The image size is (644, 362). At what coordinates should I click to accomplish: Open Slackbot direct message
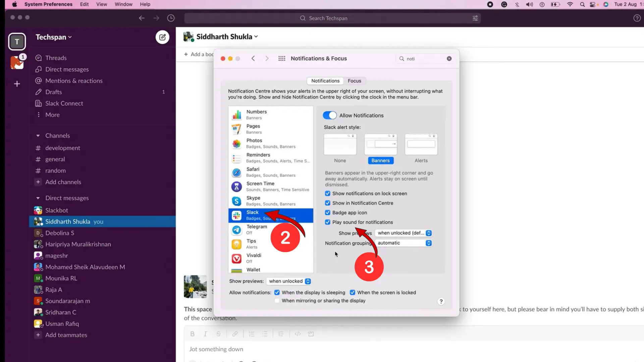[x=57, y=210]
